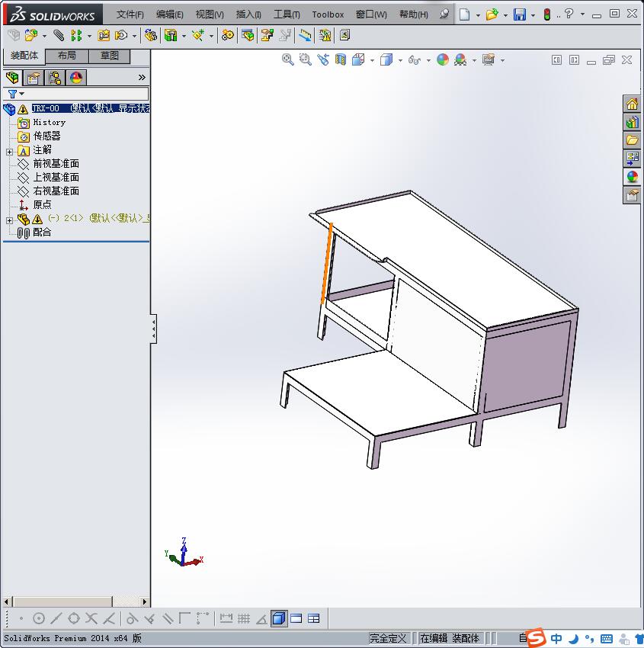Click the Open folder icon in title bar
The image size is (644, 648).
492,14
